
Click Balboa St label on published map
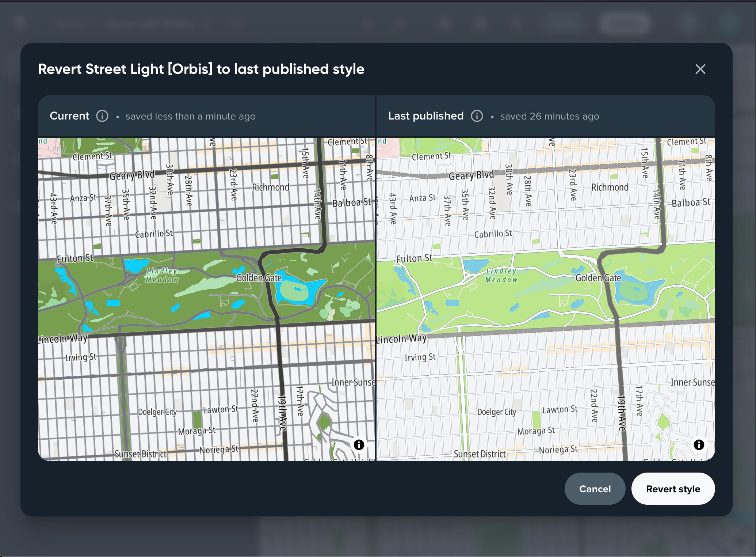point(691,202)
